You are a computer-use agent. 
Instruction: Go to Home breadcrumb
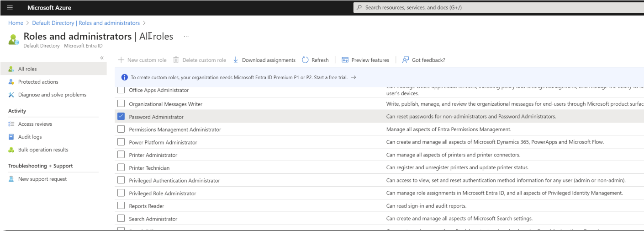16,23
